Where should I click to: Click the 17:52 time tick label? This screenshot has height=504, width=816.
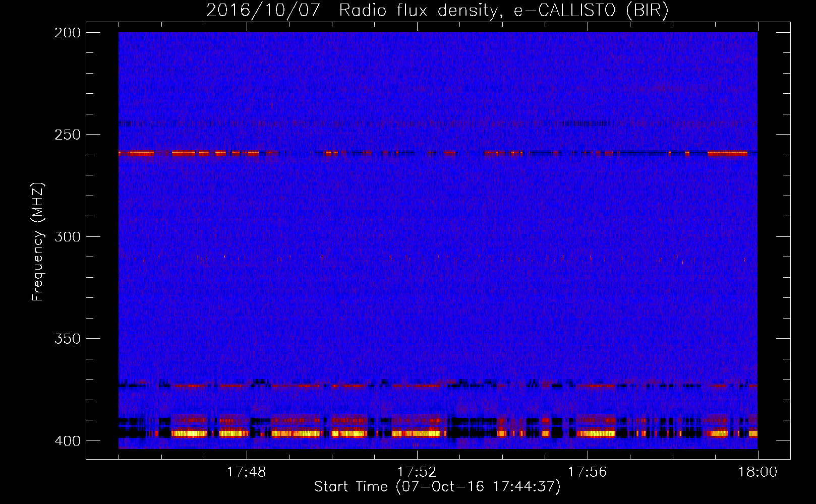pos(417,472)
